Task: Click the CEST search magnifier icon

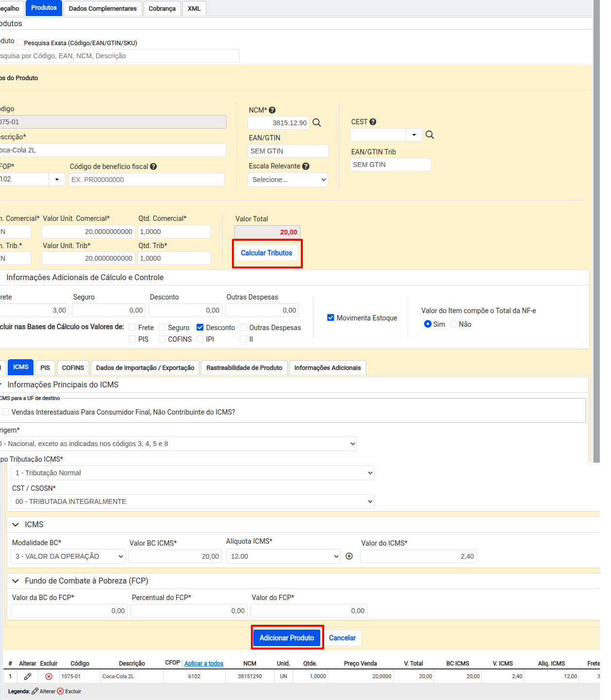Action: [429, 135]
